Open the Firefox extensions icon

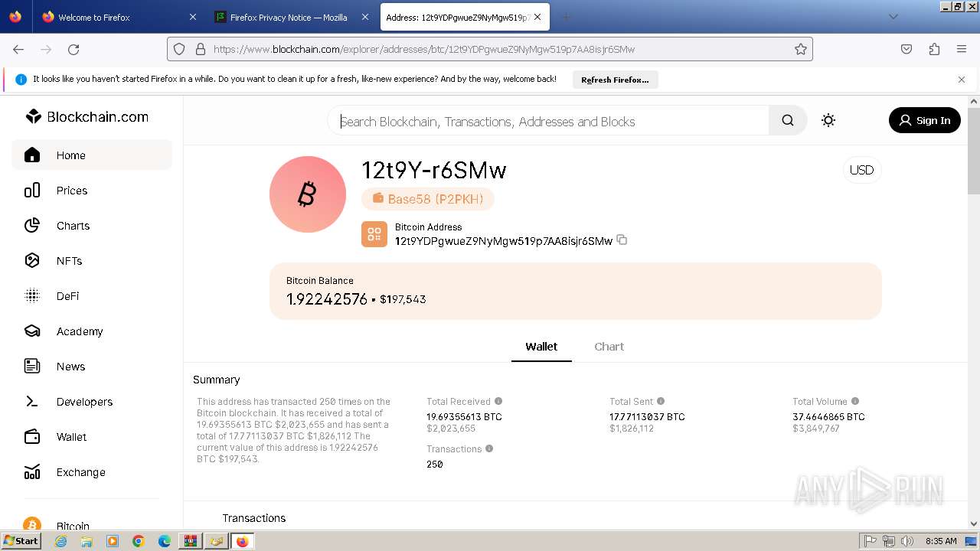click(x=934, y=49)
